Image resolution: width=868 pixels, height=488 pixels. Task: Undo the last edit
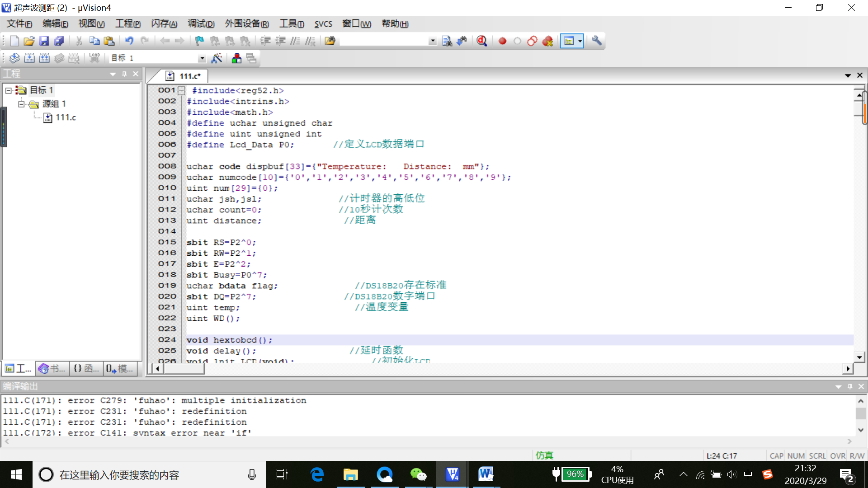point(129,41)
